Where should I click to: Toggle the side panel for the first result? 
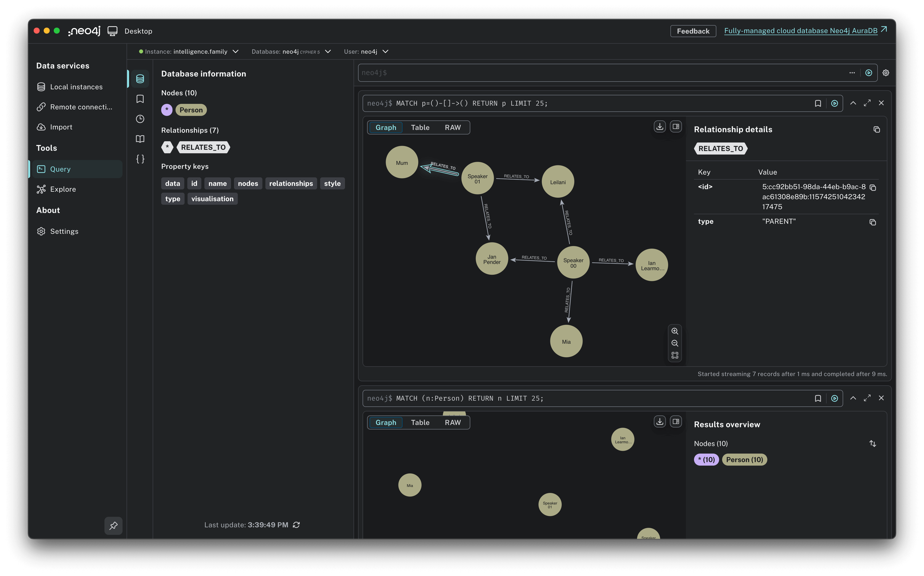click(676, 126)
